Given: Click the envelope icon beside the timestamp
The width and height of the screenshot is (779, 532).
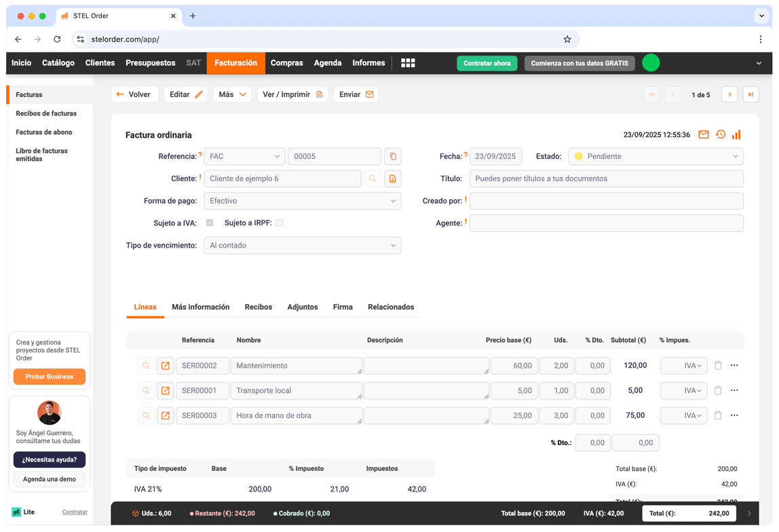Looking at the screenshot, I should click(704, 134).
